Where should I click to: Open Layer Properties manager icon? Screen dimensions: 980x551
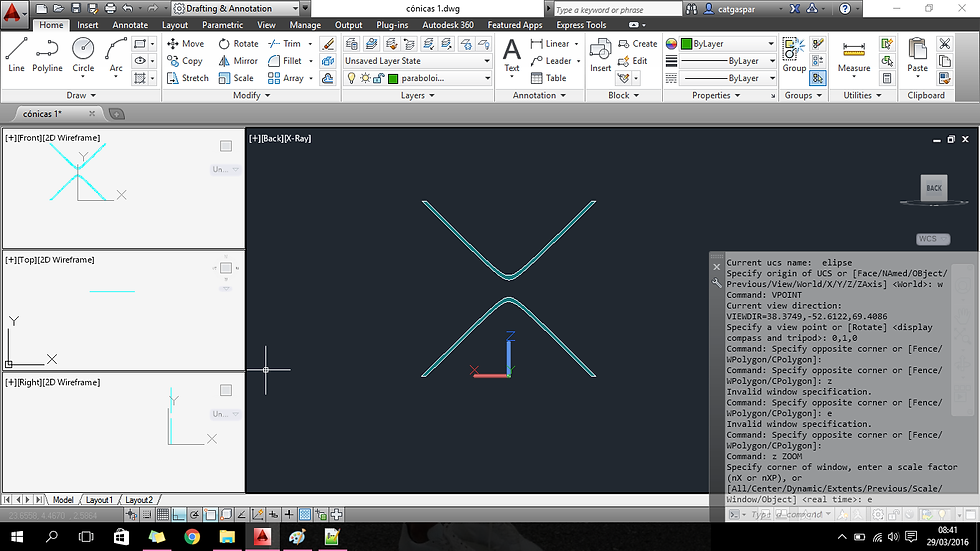pyautogui.click(x=352, y=44)
